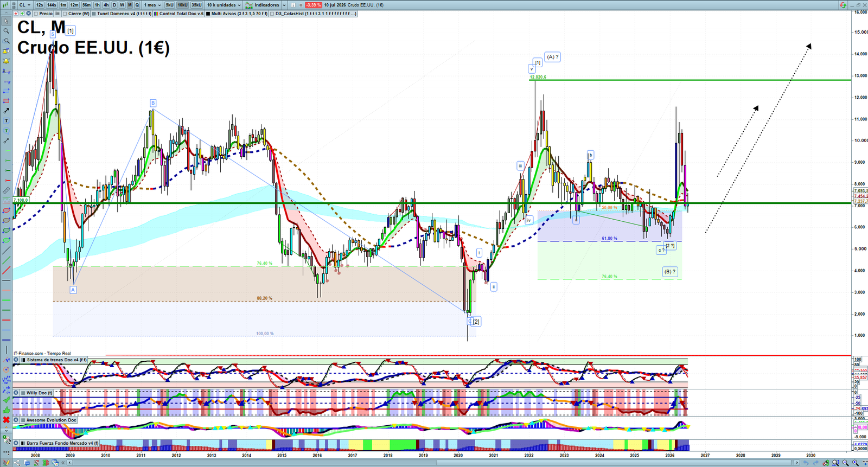
Task: Select the zoom-area rectangle magnifier tool
Action: (6, 41)
